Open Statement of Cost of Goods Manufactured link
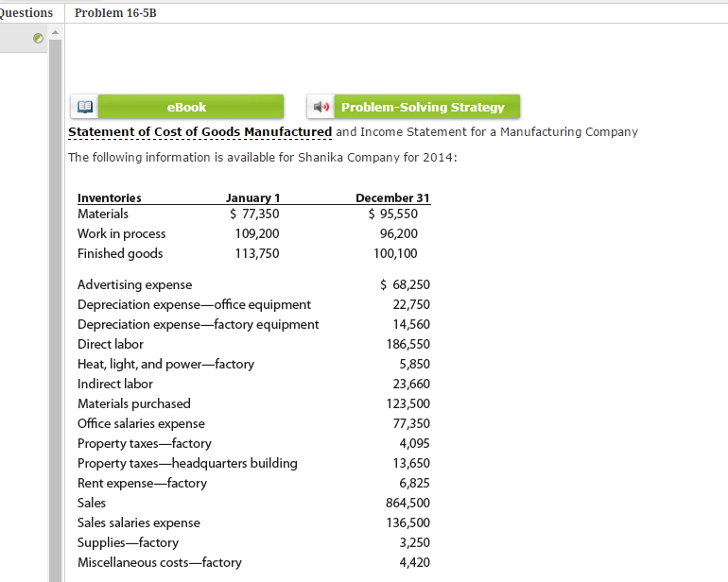This screenshot has height=582, width=728. (x=200, y=132)
